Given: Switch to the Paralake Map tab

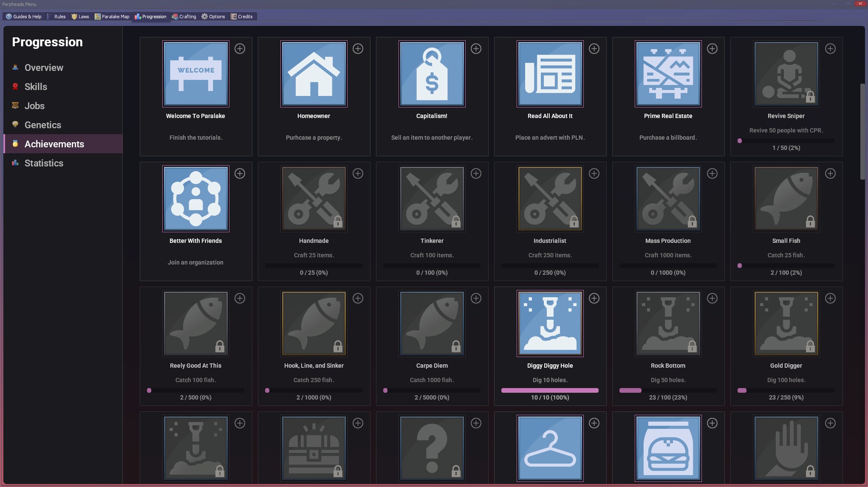Looking at the screenshot, I should [x=112, y=17].
